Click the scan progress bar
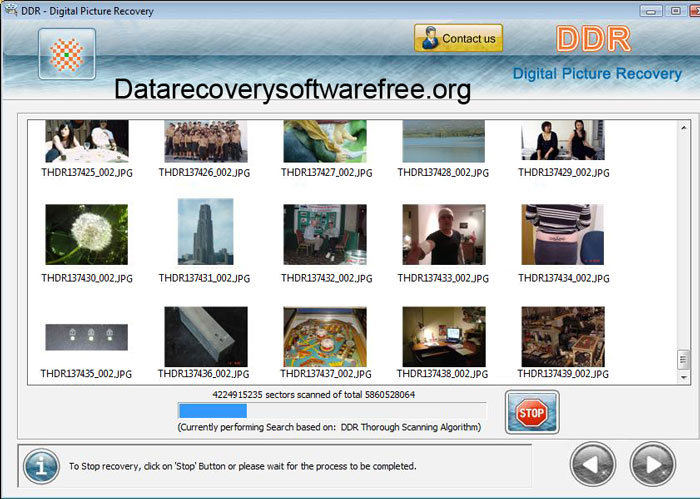Image resolution: width=700 pixels, height=499 pixels. (x=331, y=410)
